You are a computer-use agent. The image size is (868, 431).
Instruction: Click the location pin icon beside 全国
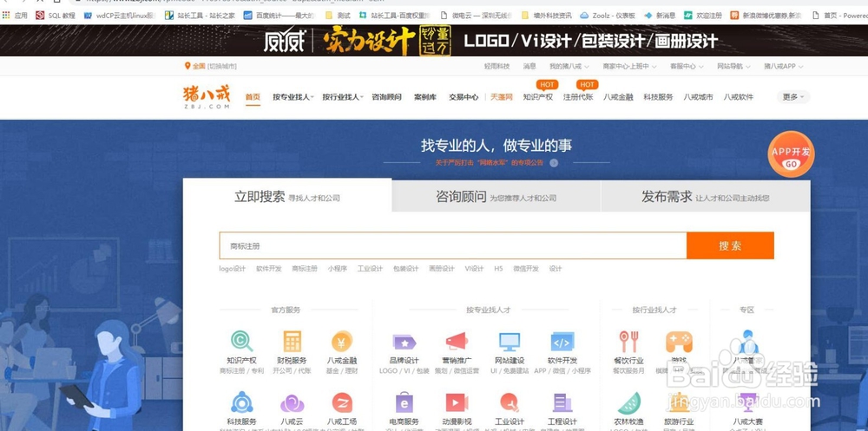pos(187,66)
